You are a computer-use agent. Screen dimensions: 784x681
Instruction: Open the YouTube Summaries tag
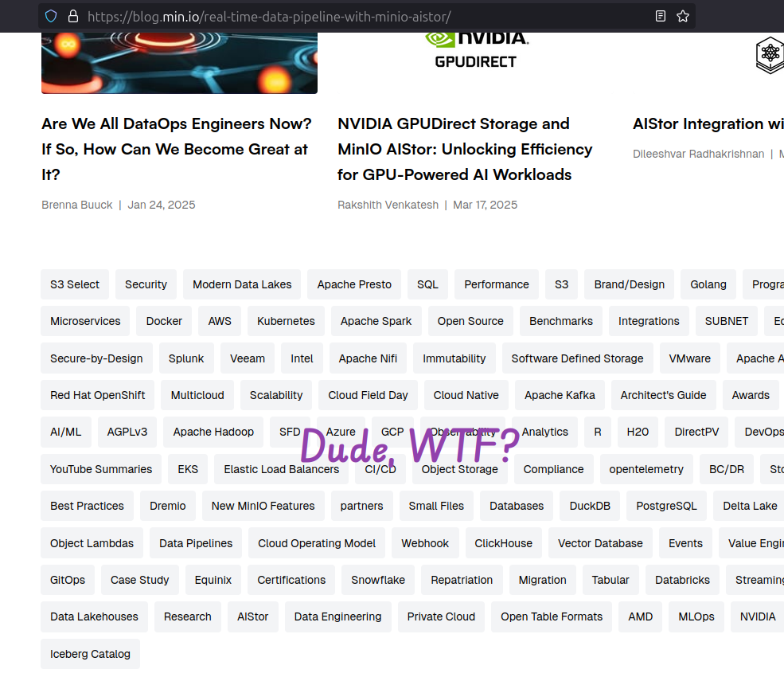click(101, 469)
